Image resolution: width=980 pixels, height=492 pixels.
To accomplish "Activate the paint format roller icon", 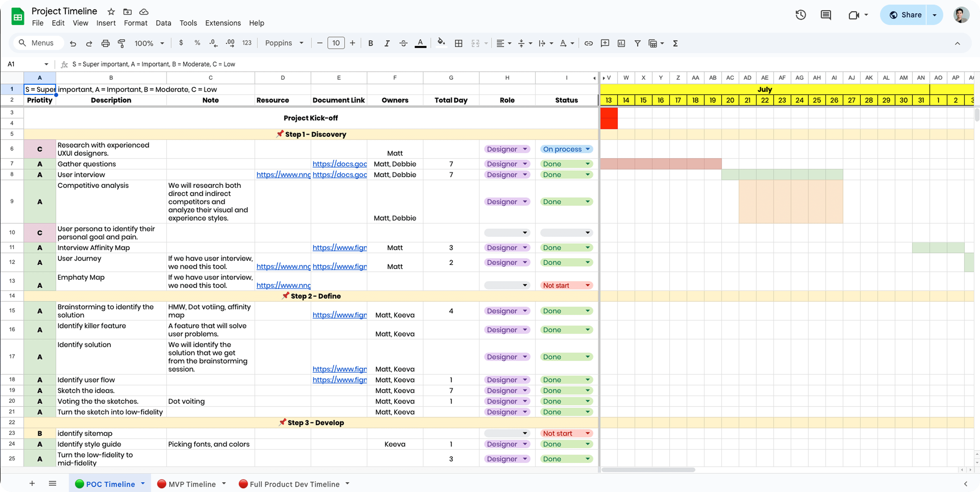I will click(121, 43).
